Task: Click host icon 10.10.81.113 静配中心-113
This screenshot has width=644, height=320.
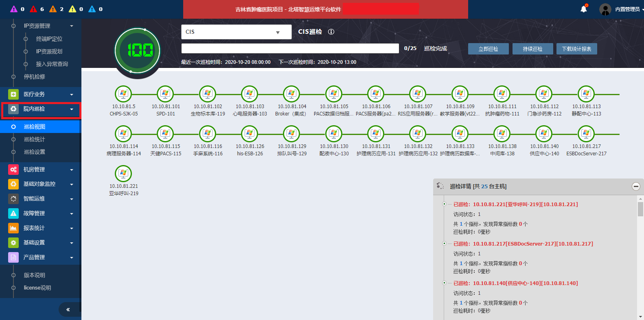Action: point(586,94)
